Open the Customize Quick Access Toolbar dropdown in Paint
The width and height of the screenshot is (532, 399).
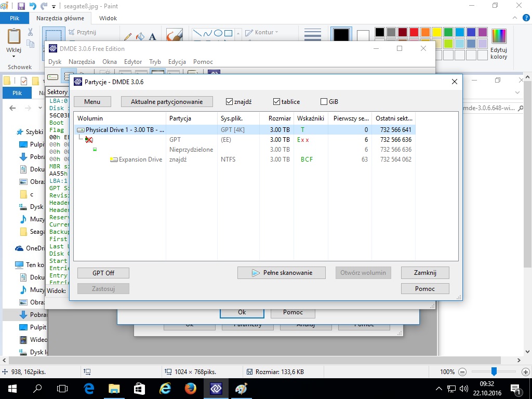(x=54, y=6)
